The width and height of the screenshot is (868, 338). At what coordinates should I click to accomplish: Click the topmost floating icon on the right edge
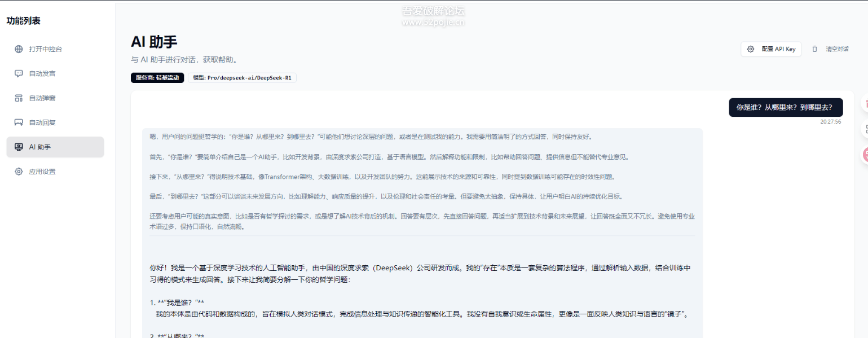click(x=866, y=104)
